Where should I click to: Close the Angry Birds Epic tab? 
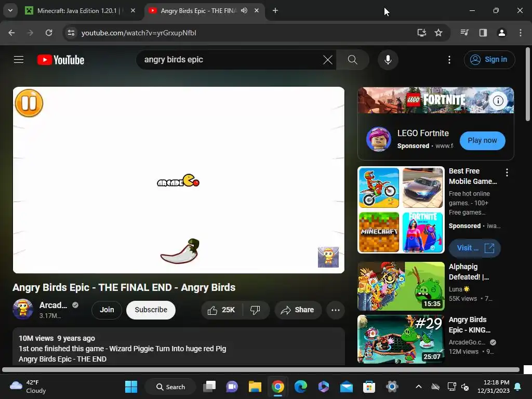pyautogui.click(x=257, y=11)
